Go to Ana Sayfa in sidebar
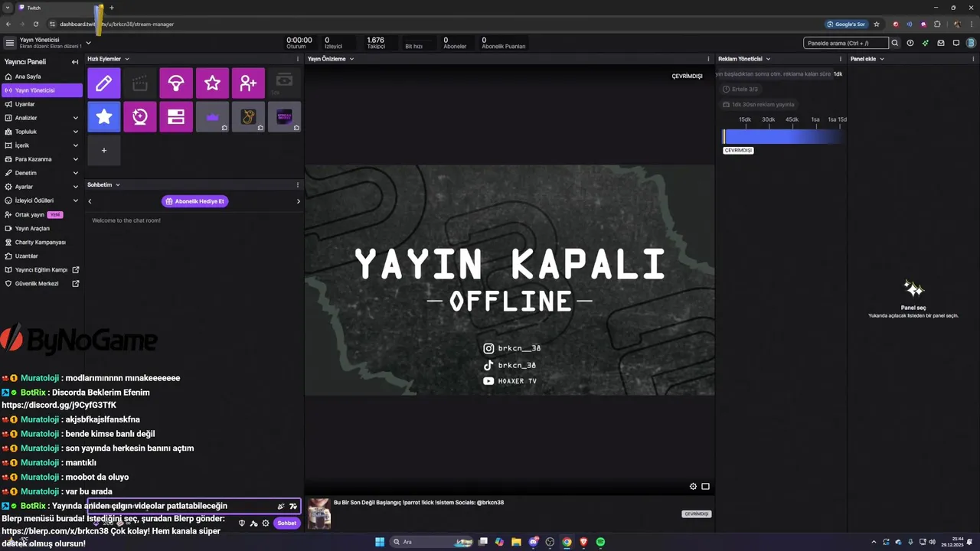This screenshot has height=551, width=980. tap(41, 77)
